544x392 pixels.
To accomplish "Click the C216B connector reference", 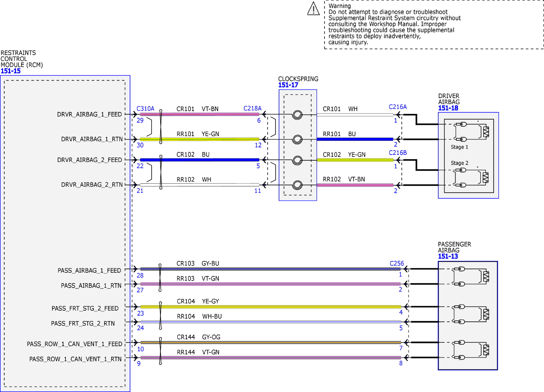I will point(398,153).
